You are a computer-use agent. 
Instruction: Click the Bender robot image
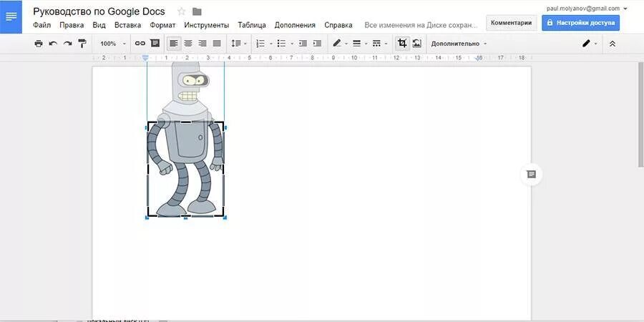185,140
